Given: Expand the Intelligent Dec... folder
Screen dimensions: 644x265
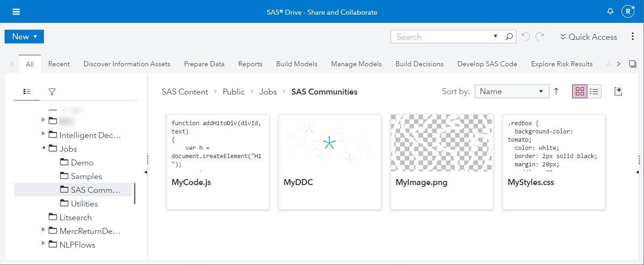Looking at the screenshot, I should point(43,134).
